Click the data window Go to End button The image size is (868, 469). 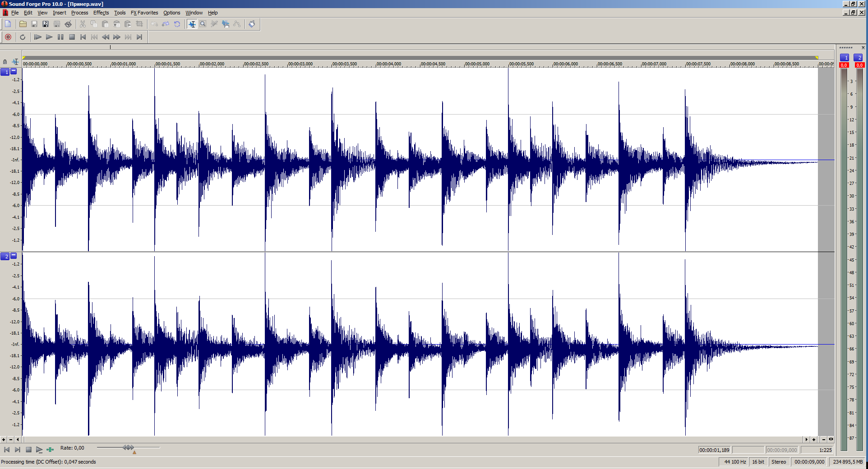[18, 450]
